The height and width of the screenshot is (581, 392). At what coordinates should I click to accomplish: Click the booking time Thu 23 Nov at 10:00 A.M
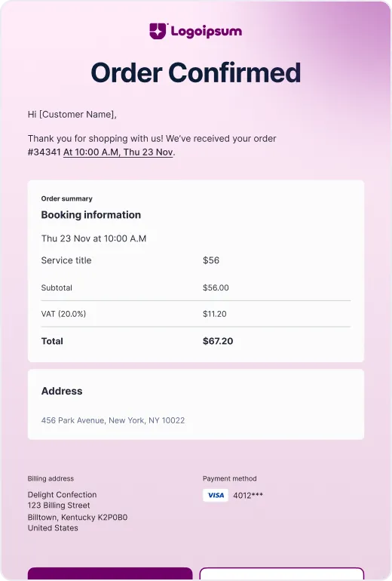[x=93, y=238]
